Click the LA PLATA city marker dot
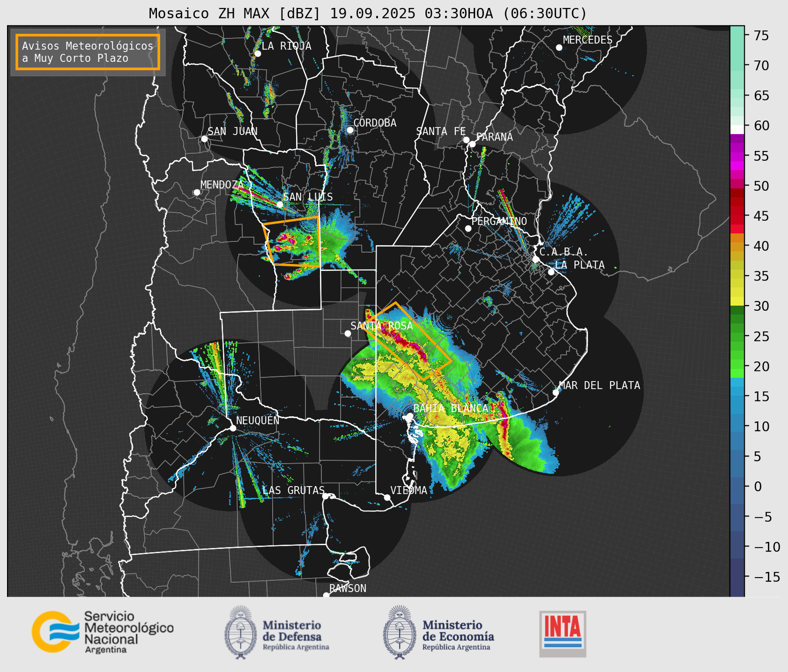The height and width of the screenshot is (672, 788). click(551, 272)
